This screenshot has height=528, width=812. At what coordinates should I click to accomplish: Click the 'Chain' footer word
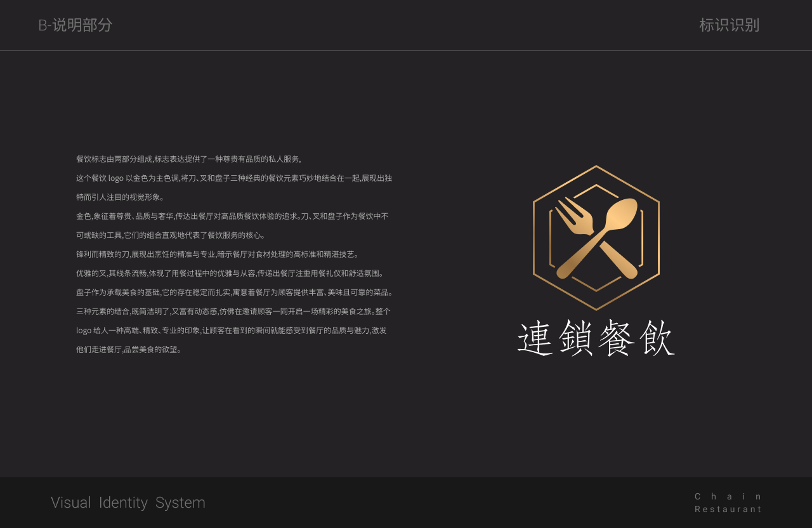point(728,496)
